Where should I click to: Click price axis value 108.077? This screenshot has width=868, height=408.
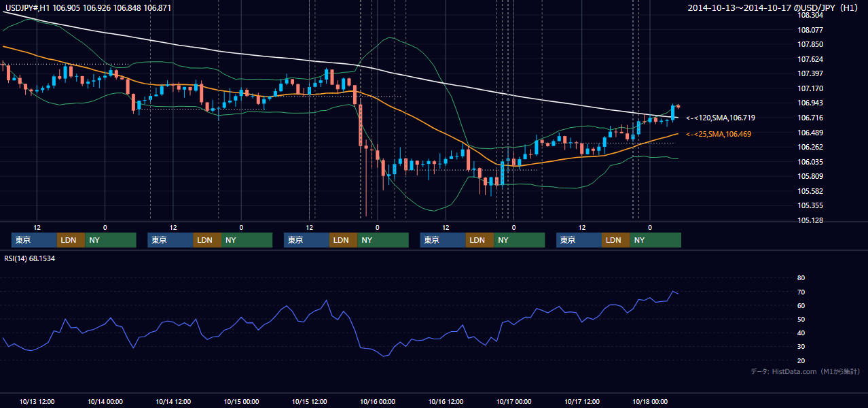(810, 30)
